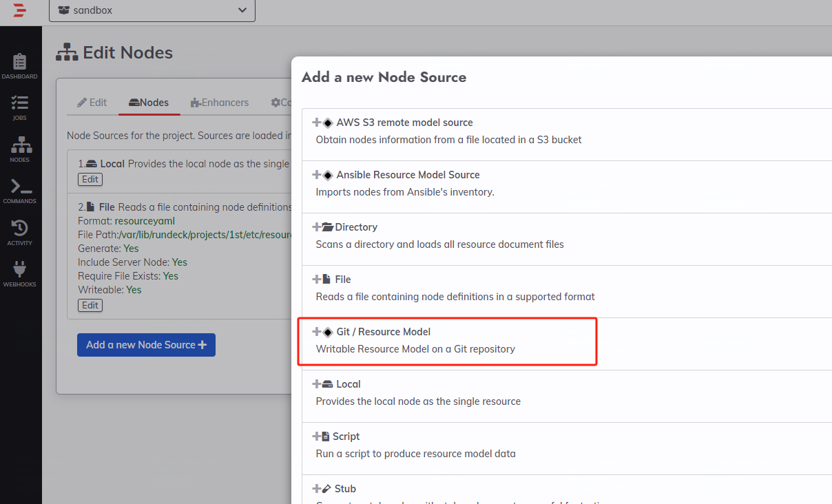Click 'Writable Resource Model on a Git repository' text
The width and height of the screenshot is (832, 504).
pos(415,349)
